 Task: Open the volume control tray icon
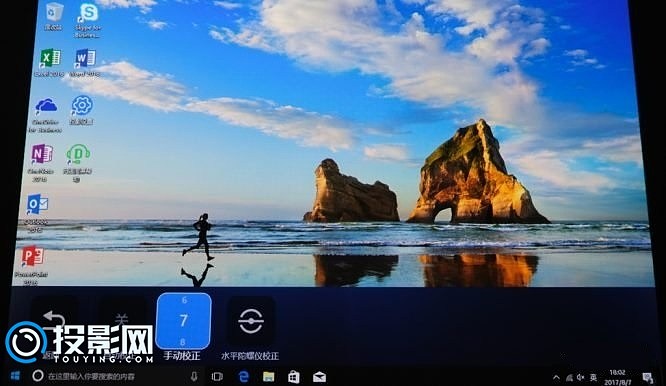coord(581,377)
